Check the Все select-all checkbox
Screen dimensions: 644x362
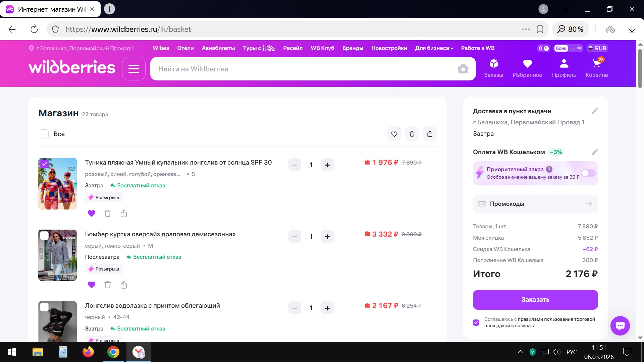coord(44,134)
